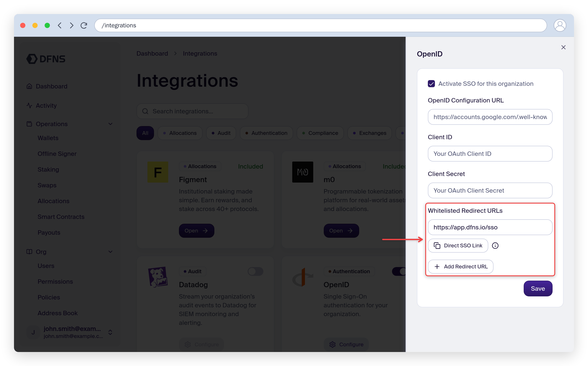Screen dimensions: 588x366
Task: Open the user profile avatar icon
Action: pyautogui.click(x=560, y=25)
